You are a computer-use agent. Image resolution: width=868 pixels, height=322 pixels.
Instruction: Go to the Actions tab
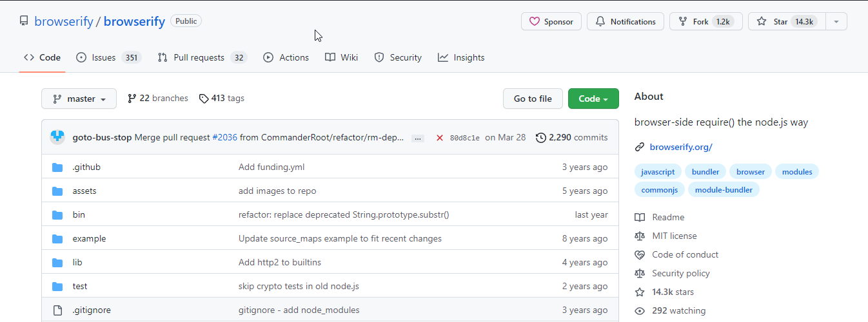[286, 57]
